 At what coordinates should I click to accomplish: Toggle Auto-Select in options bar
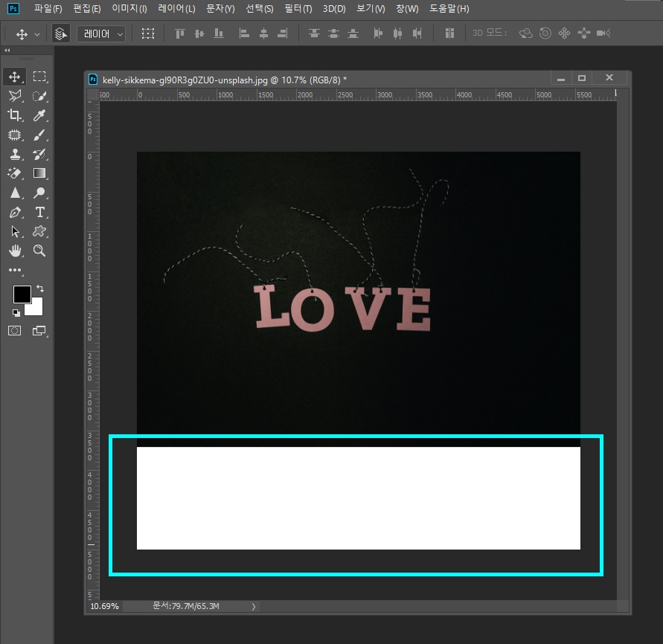61,33
